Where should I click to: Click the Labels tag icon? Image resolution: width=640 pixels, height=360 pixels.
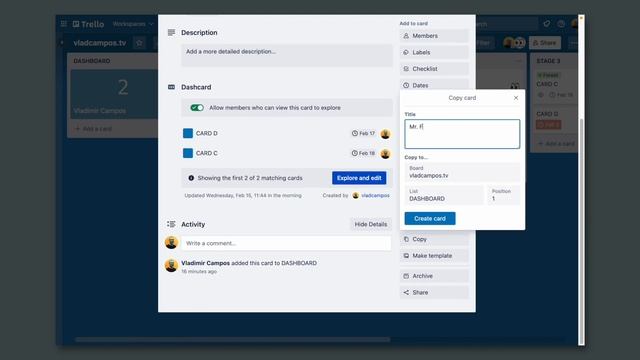[406, 52]
